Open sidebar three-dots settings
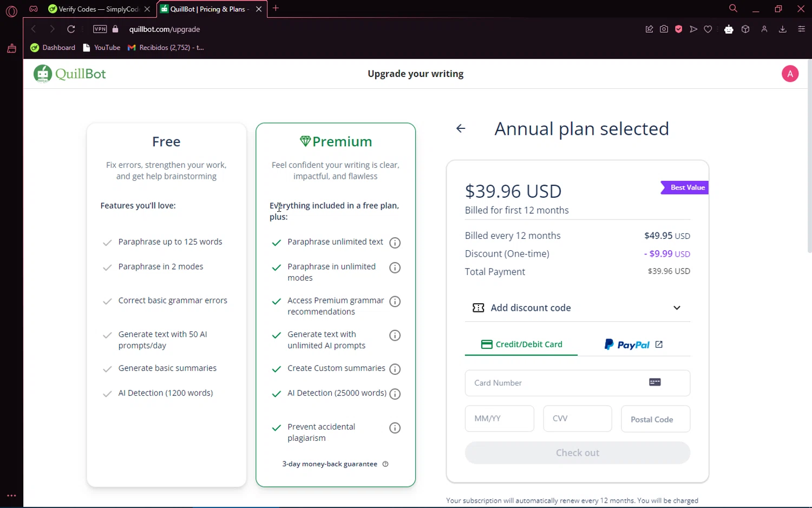812x508 pixels. point(11,496)
